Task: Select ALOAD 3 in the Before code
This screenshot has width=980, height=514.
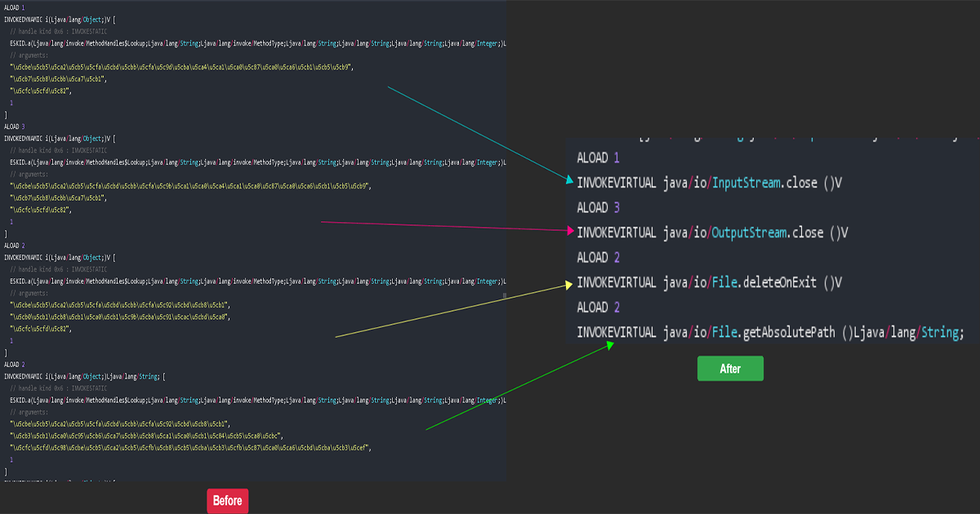Action: [x=15, y=126]
